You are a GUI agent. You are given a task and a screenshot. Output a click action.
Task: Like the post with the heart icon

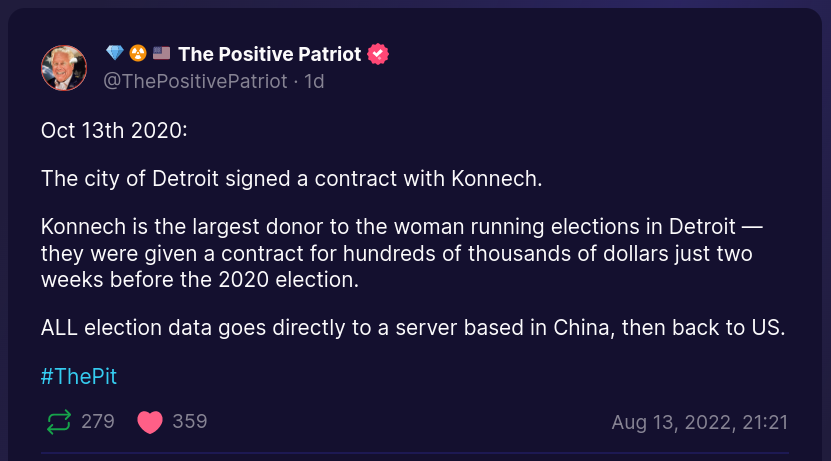150,422
